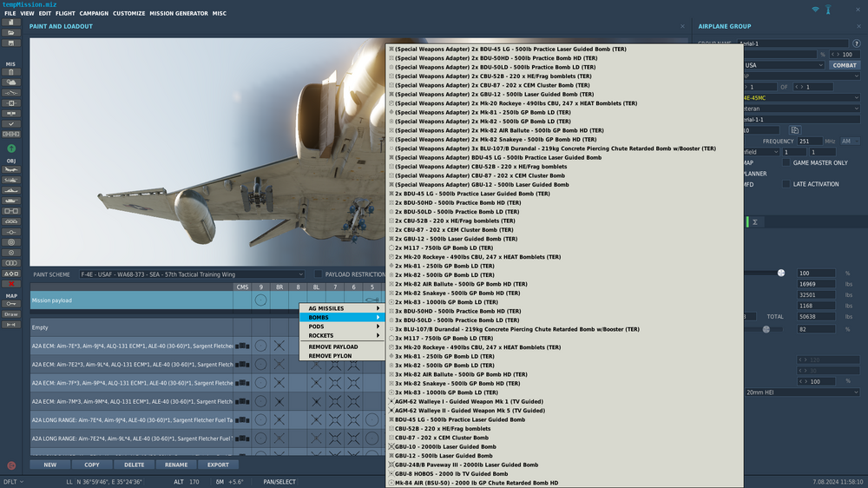
Task: Select the Helicopter group tool
Action: [11, 180]
